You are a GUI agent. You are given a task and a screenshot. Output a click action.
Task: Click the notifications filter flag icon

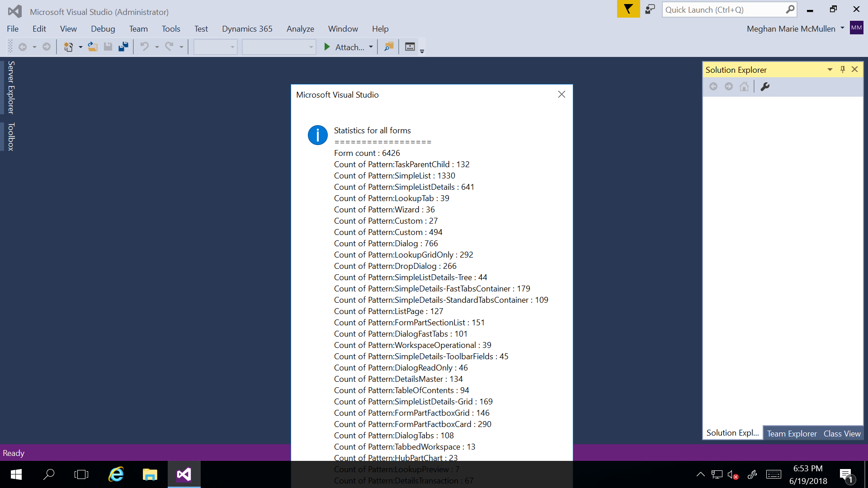click(628, 9)
